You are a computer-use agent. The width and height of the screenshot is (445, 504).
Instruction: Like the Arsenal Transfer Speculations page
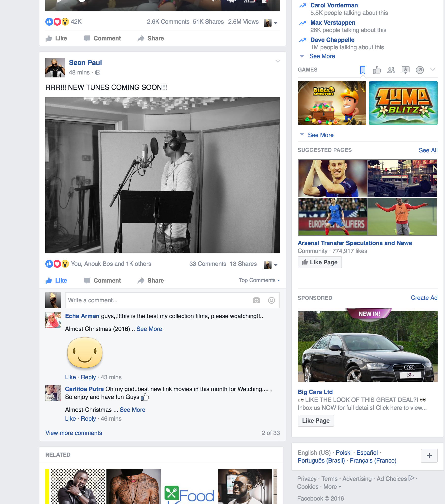[x=320, y=262]
